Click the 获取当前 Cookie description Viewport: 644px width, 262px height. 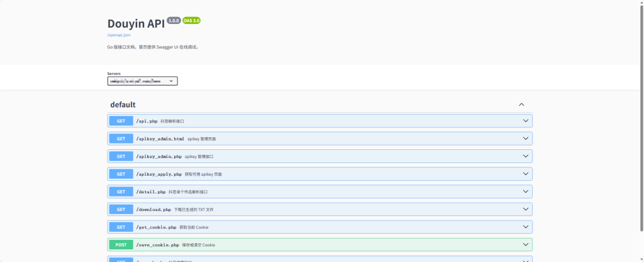pyautogui.click(x=194, y=227)
